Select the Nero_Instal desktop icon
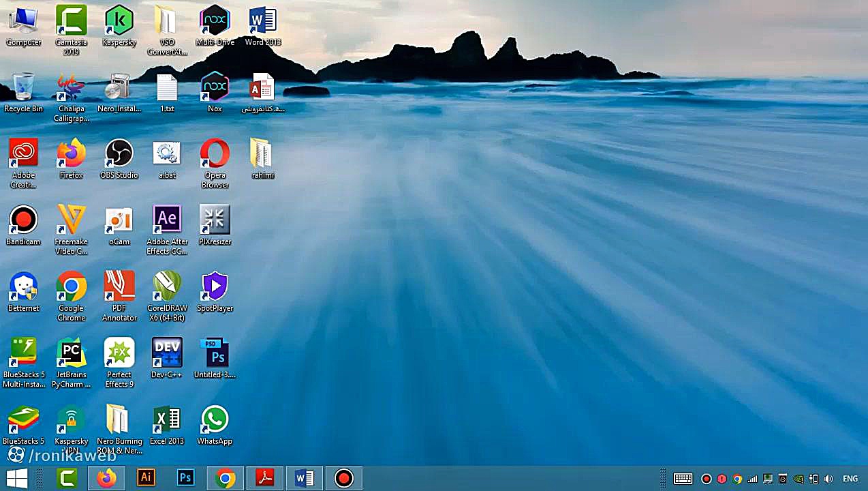 (119, 92)
